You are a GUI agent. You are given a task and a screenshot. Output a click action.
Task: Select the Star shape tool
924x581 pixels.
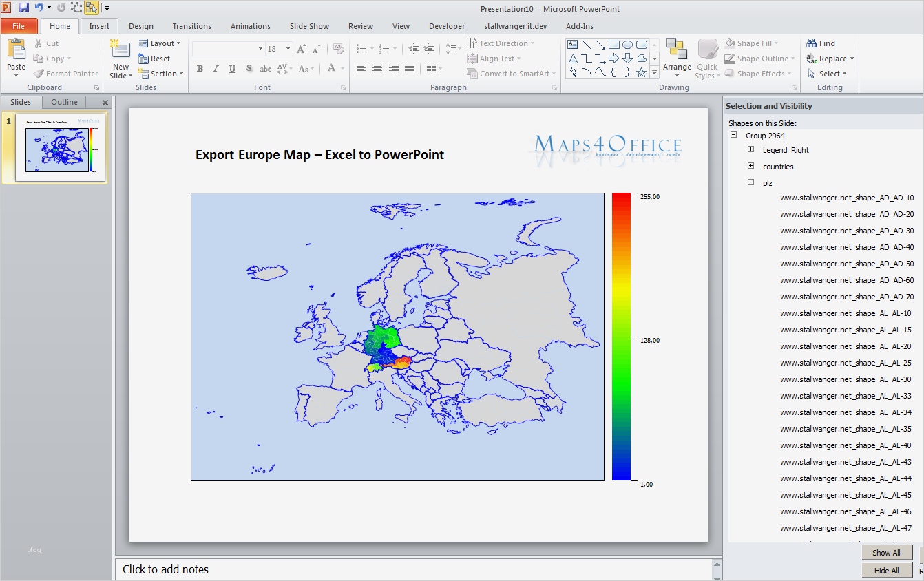[x=641, y=71]
